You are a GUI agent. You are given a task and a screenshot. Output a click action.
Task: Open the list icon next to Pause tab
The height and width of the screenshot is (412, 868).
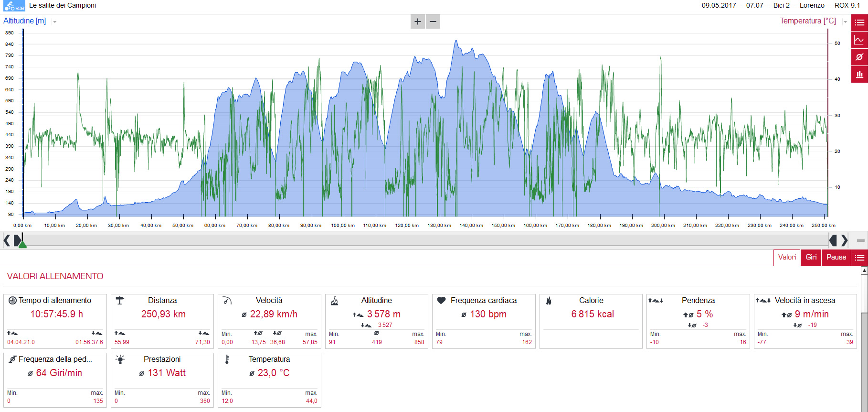point(859,258)
